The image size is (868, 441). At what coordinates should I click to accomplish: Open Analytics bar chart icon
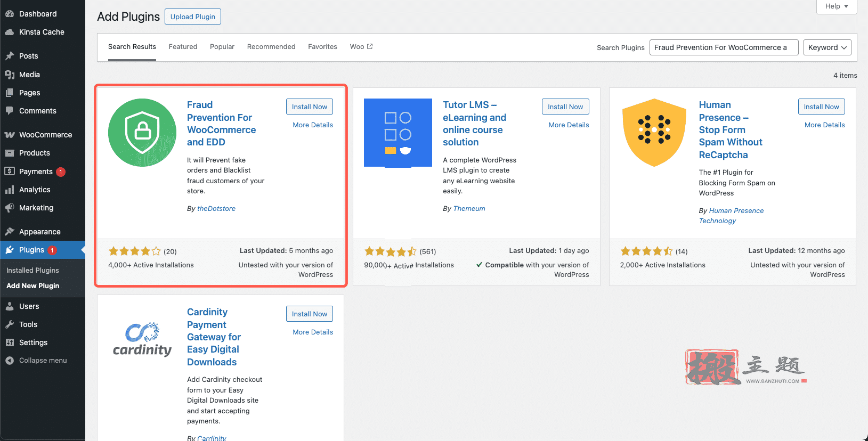coord(10,190)
